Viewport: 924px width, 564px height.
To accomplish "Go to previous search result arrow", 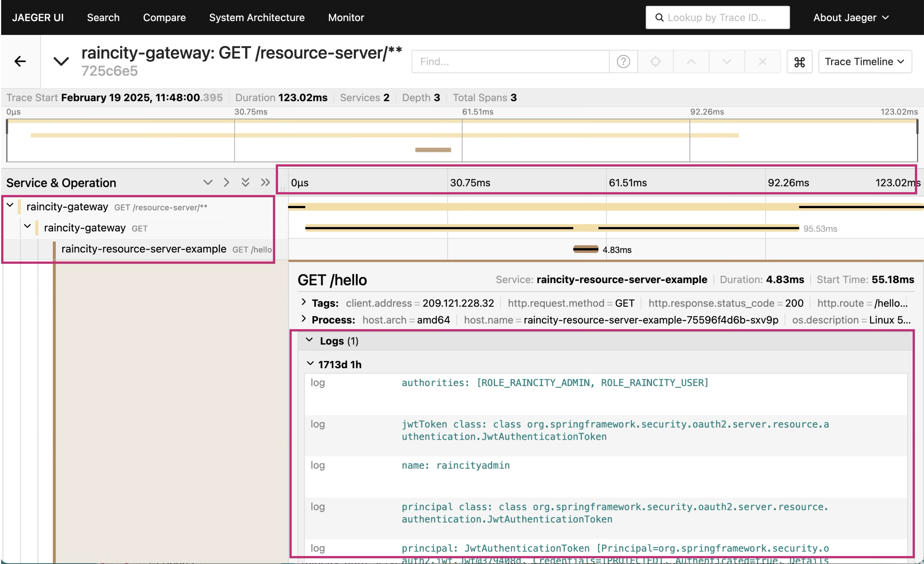I will point(691,61).
